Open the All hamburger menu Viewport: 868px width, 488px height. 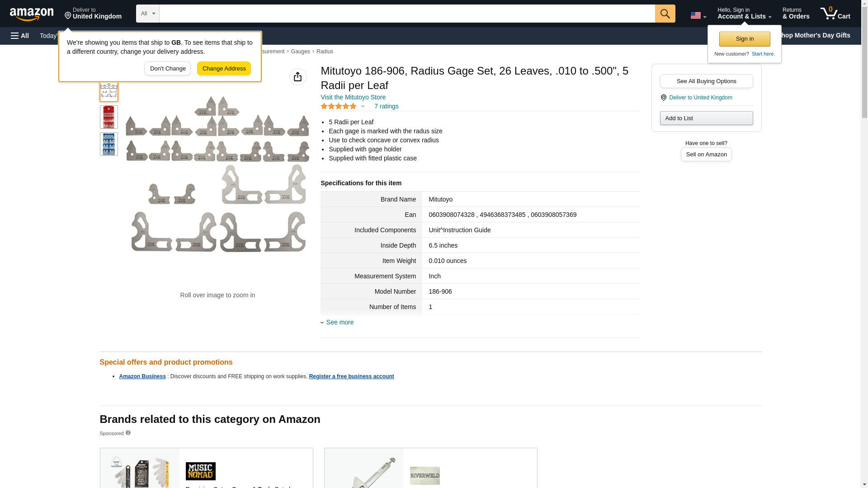[20, 36]
